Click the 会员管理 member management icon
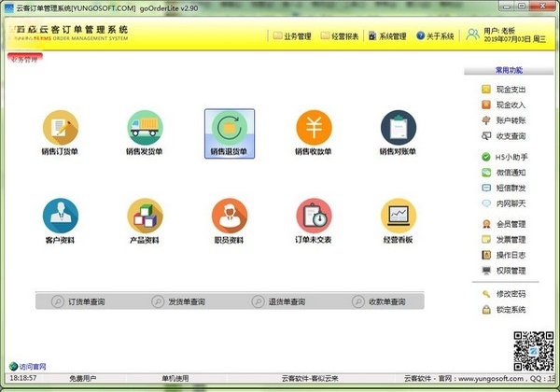560x392 pixels. click(x=486, y=224)
